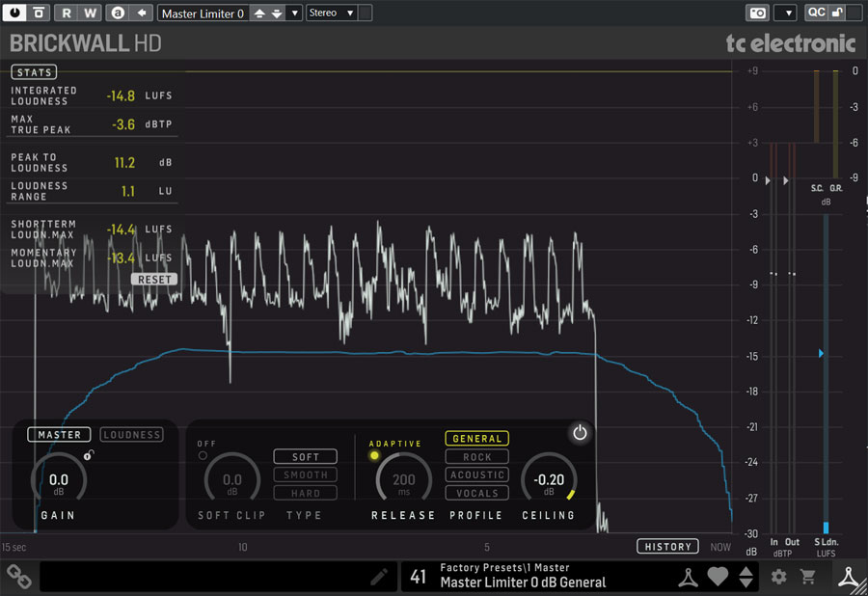Screen dimensions: 868x596
Task: Click the empty square box beside Stereo dropdown
Action: pos(366,13)
